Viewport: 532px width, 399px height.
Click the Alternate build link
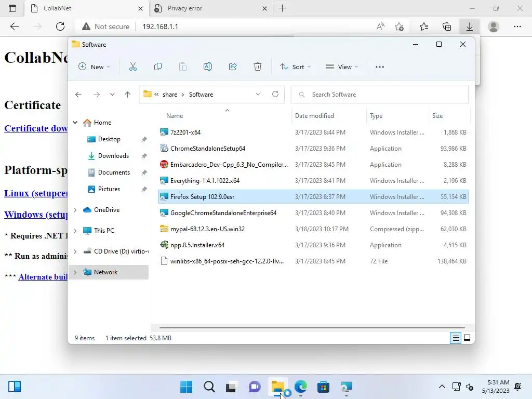click(43, 277)
